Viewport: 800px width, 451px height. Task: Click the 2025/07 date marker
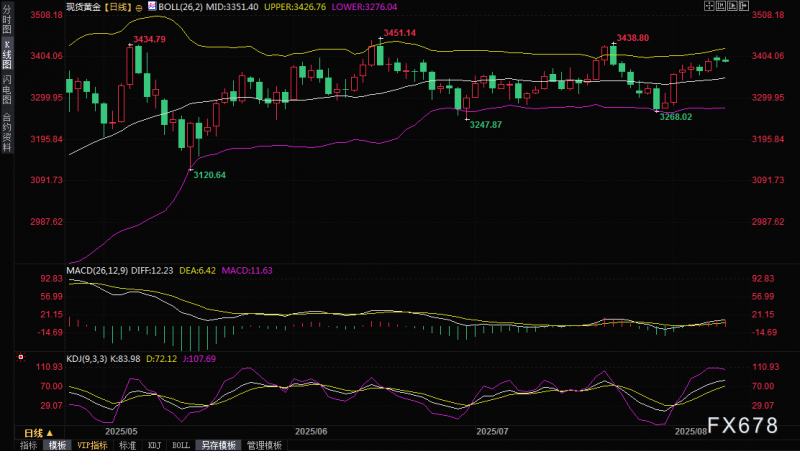pos(492,432)
